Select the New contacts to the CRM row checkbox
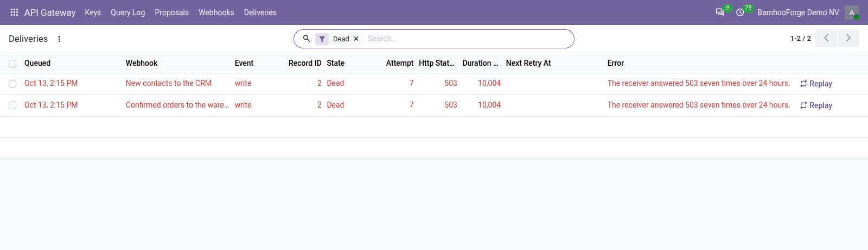The image size is (868, 250). [x=12, y=84]
